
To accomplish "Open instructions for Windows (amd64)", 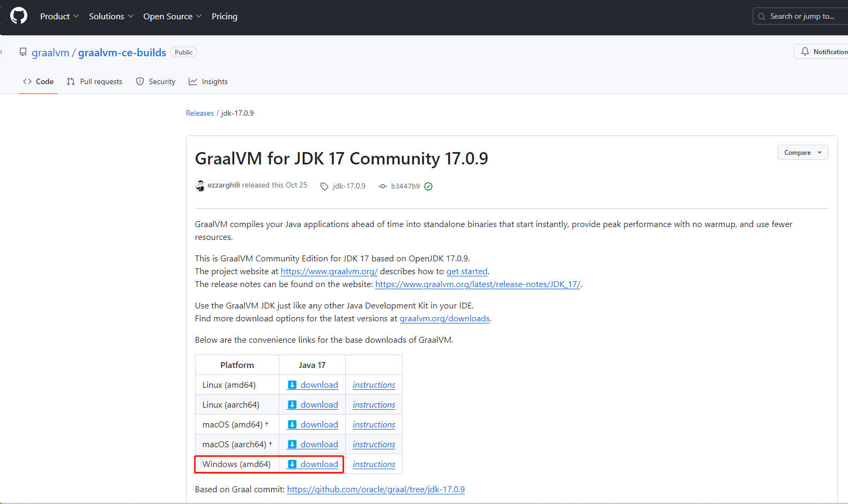I will point(374,464).
